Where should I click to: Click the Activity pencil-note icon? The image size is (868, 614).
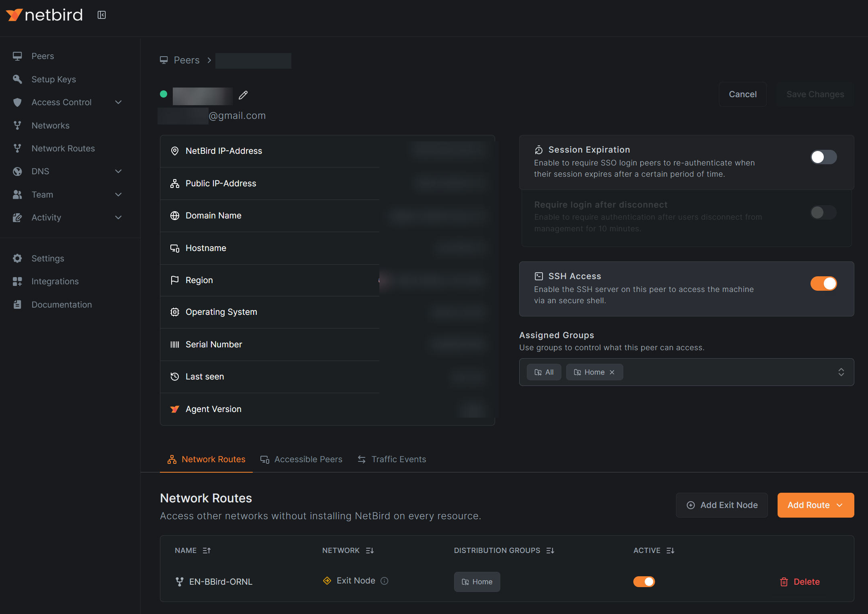17,218
